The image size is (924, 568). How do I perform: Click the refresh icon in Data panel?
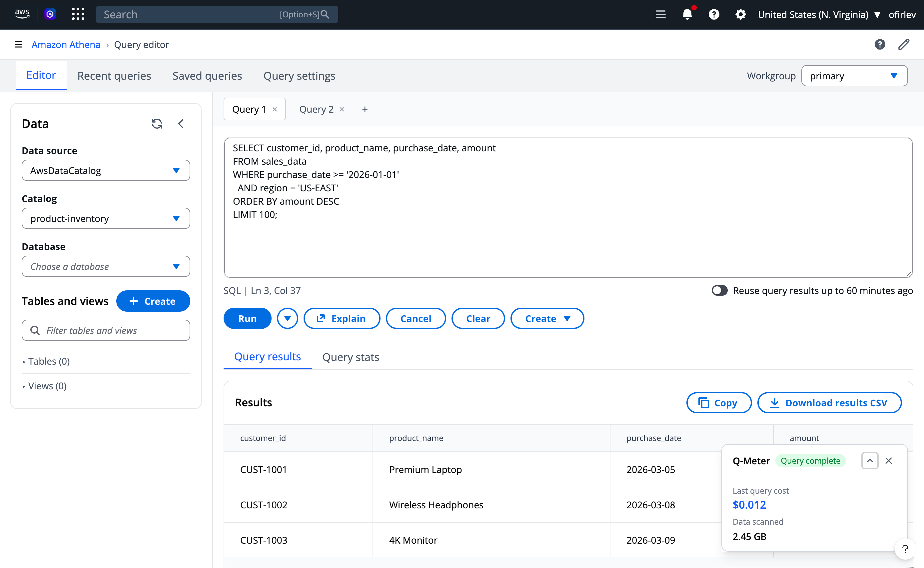pyautogui.click(x=157, y=124)
